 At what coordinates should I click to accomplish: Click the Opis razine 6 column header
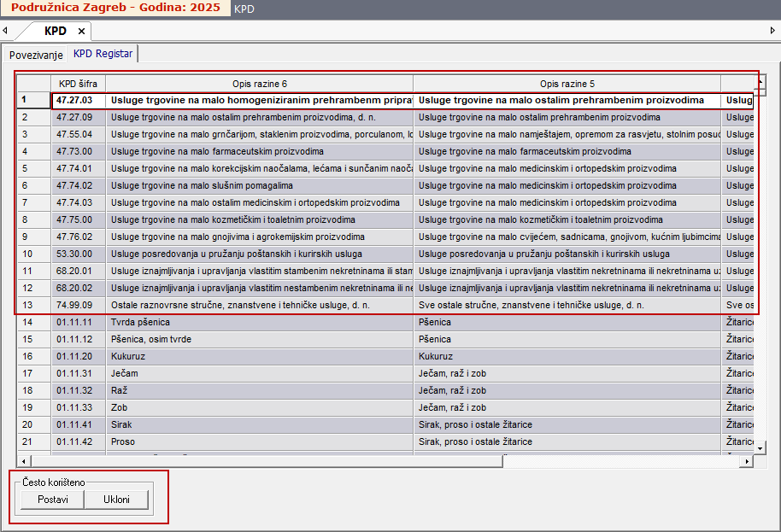point(259,84)
